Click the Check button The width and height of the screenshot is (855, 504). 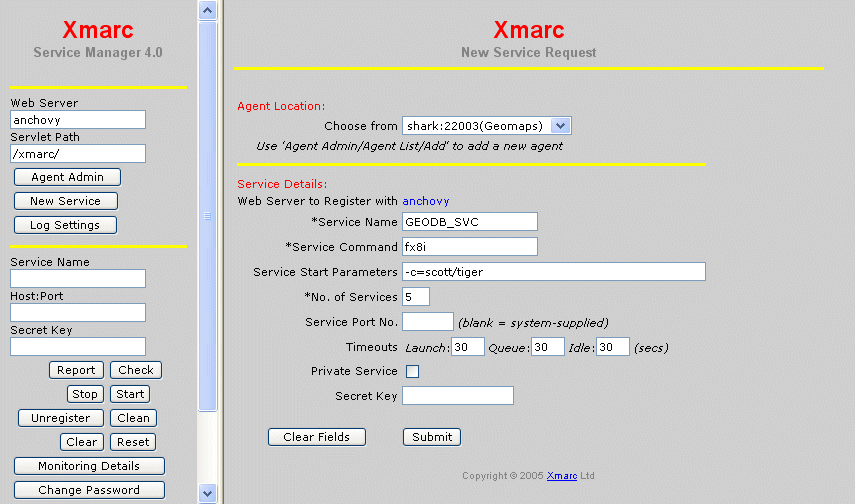136,370
